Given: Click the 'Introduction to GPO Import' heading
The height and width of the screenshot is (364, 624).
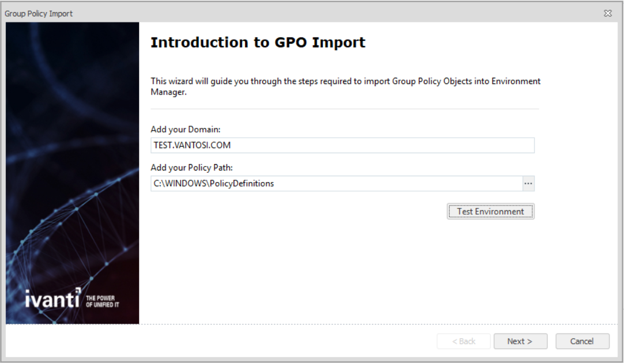Looking at the screenshot, I should click(x=258, y=43).
